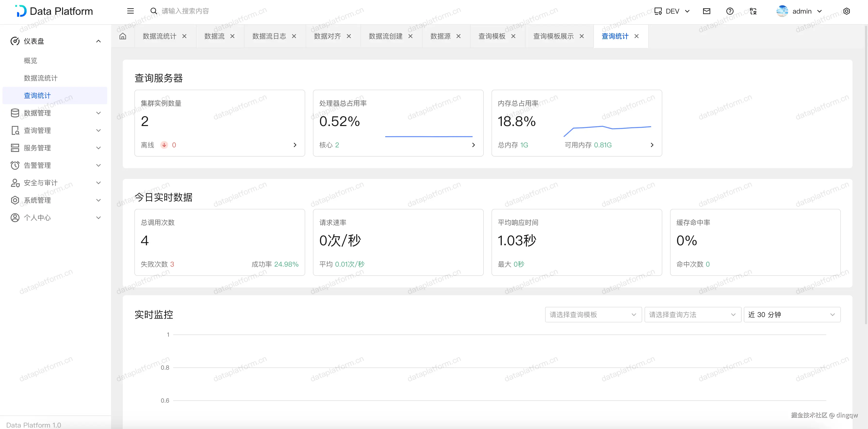Open the settings hexagon icon at the top right
This screenshot has height=429, width=868.
coord(846,11)
